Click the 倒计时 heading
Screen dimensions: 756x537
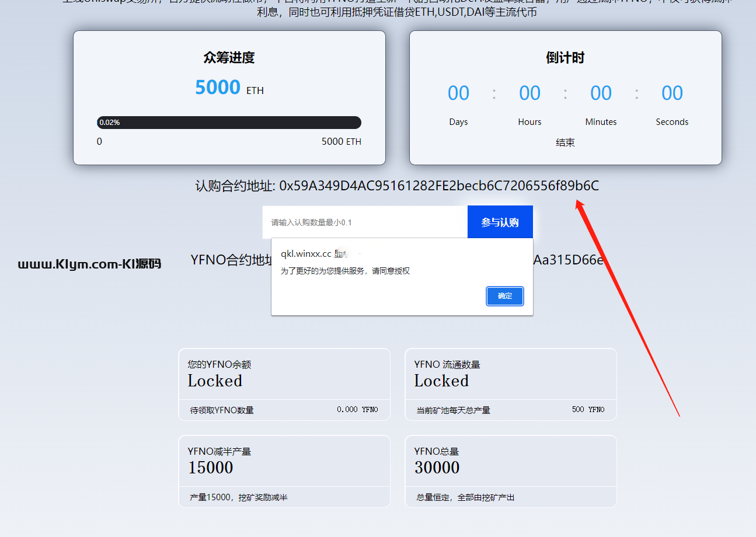565,58
